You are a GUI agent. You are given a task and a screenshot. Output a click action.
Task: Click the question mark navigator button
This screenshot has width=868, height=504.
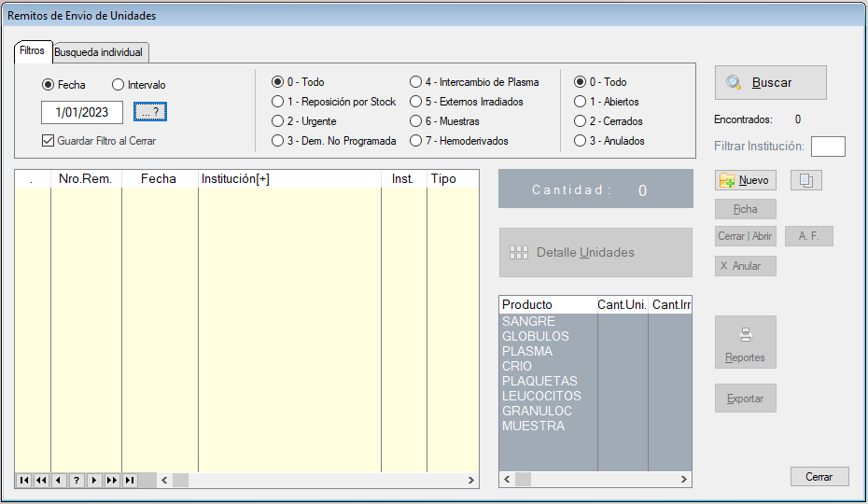(x=77, y=480)
